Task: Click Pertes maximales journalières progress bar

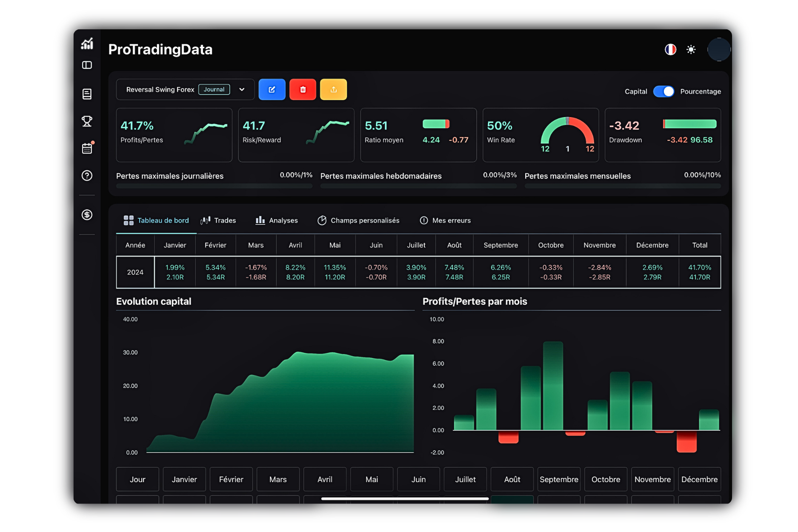Action: 214,186
